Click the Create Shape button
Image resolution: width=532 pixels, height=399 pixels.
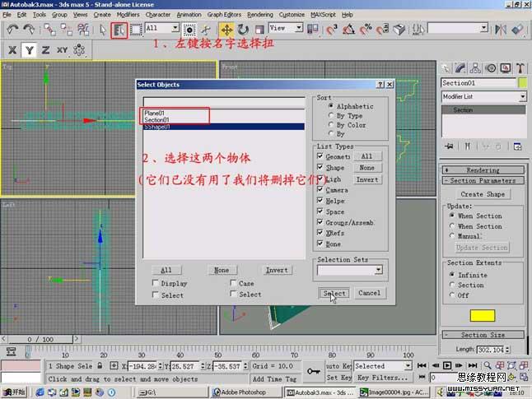click(483, 194)
